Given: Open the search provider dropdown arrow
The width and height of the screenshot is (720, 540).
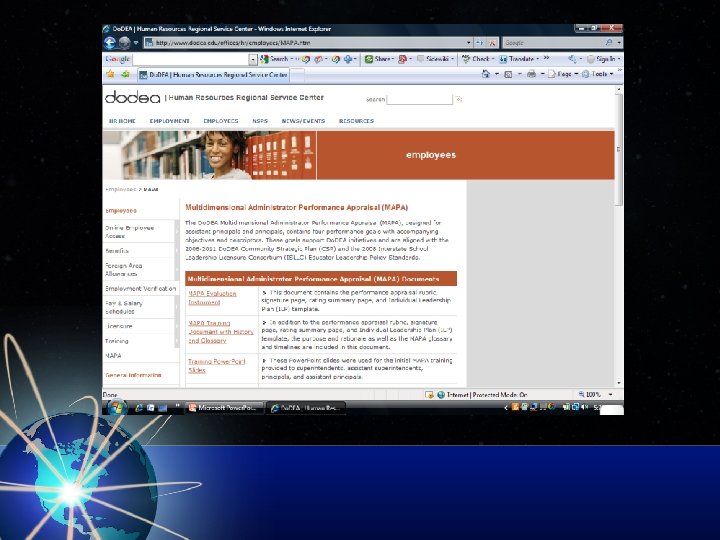Looking at the screenshot, I should click(x=619, y=43).
